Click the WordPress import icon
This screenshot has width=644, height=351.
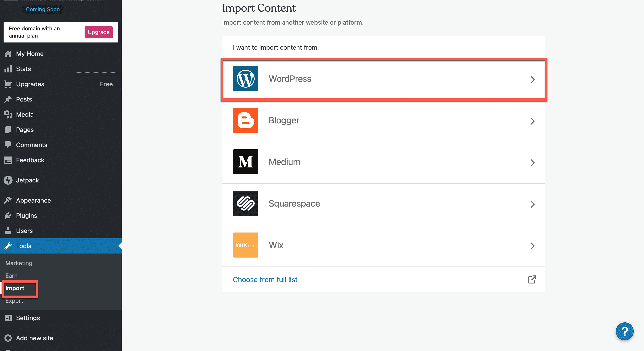pyautogui.click(x=245, y=79)
